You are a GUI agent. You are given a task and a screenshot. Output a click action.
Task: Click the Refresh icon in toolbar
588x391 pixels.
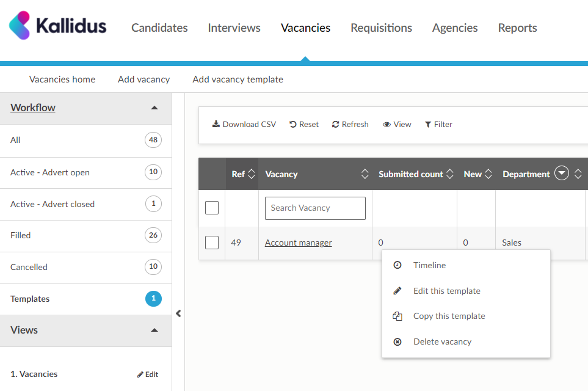click(335, 124)
